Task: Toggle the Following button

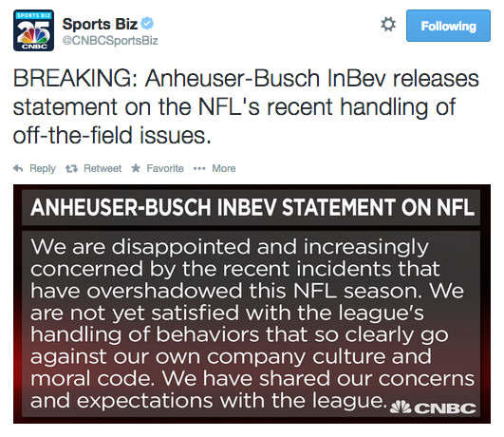Action: coord(448,26)
